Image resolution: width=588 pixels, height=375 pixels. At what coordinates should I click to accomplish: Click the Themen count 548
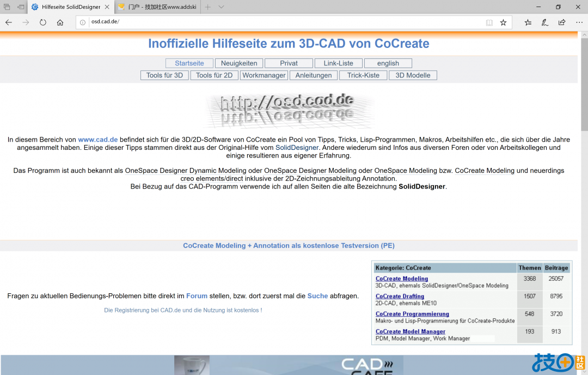(530, 314)
